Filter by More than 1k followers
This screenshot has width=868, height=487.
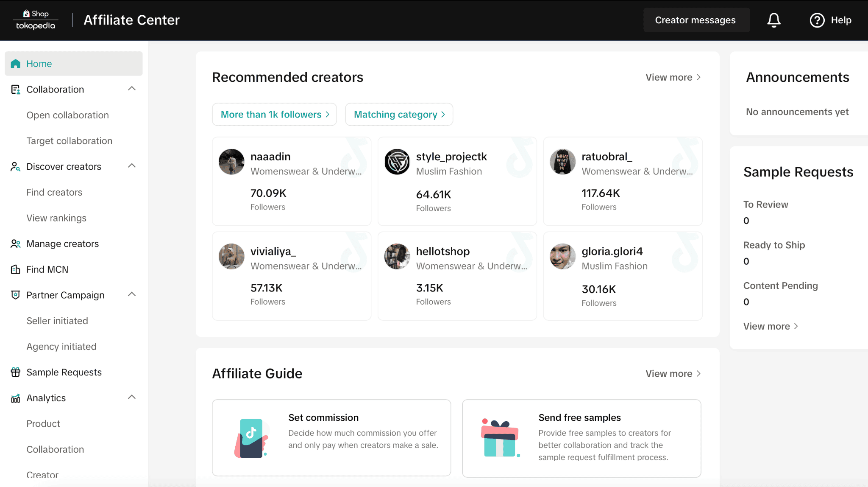coord(274,115)
